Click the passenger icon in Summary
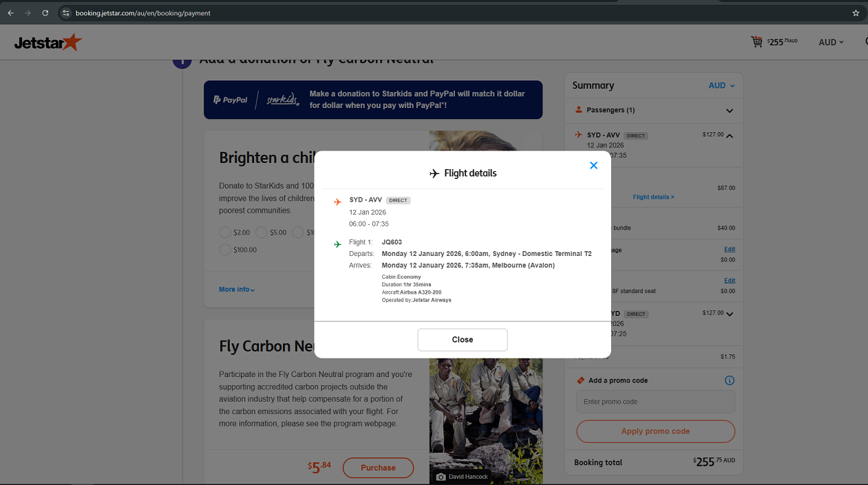This screenshot has height=485, width=868. pos(579,110)
